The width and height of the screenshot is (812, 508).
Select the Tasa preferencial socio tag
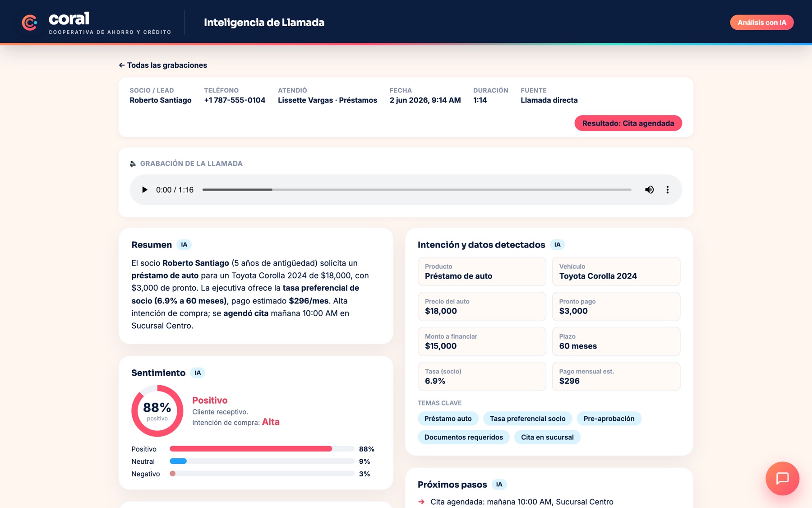528,419
